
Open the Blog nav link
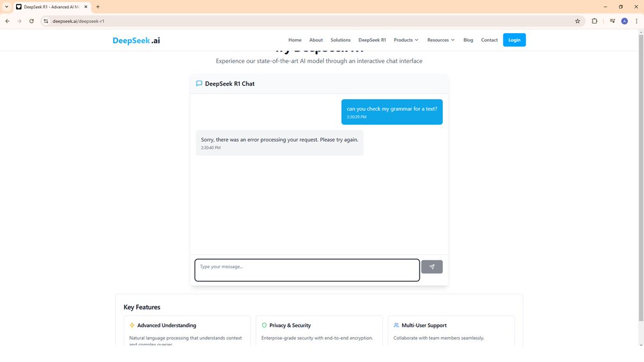pos(468,40)
